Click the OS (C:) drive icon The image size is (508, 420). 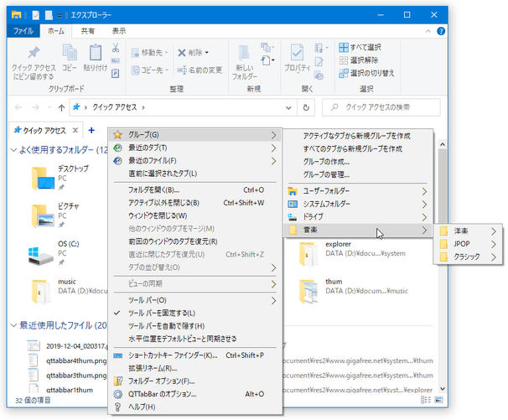point(40,257)
